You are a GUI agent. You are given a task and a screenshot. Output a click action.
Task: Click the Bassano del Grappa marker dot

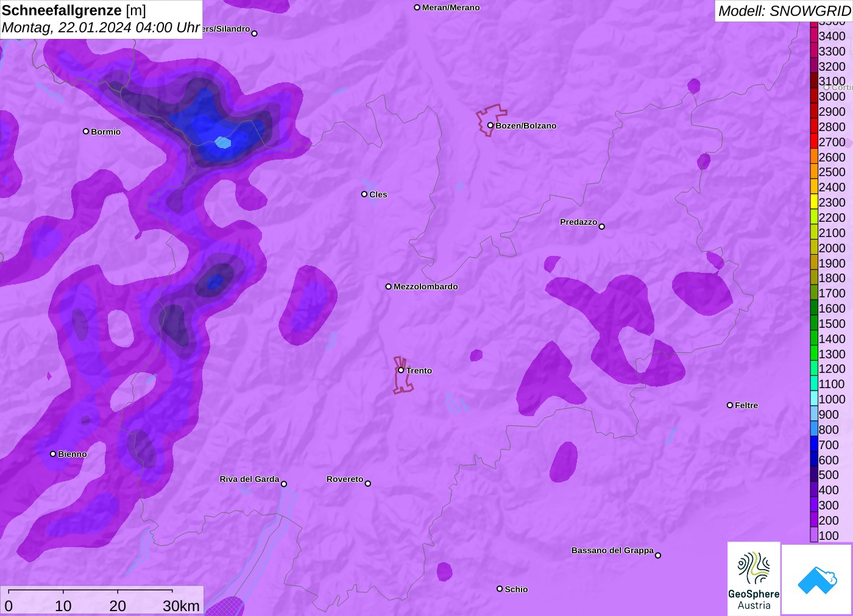click(658, 555)
